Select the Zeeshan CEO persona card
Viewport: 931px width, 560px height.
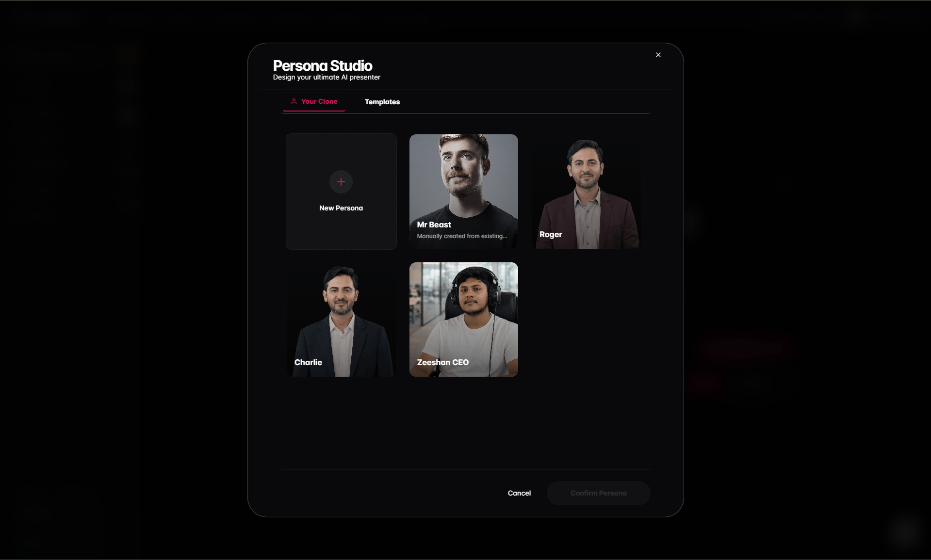pos(464,320)
